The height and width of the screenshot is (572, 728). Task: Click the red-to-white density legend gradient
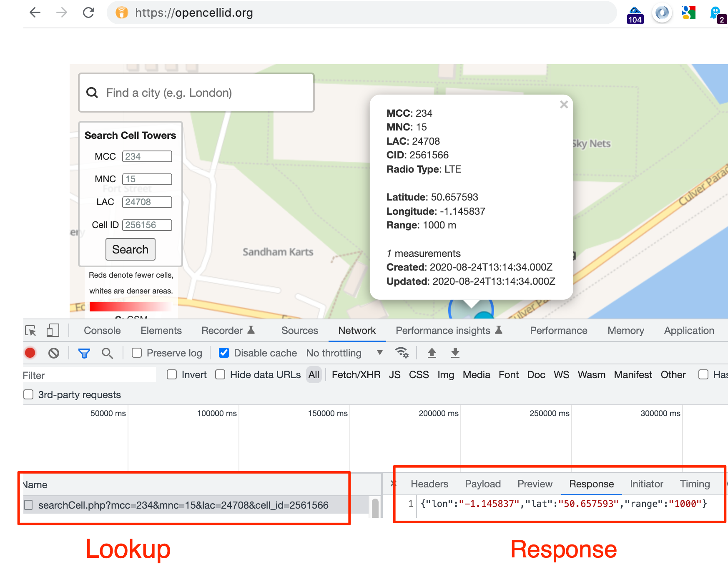point(130,307)
